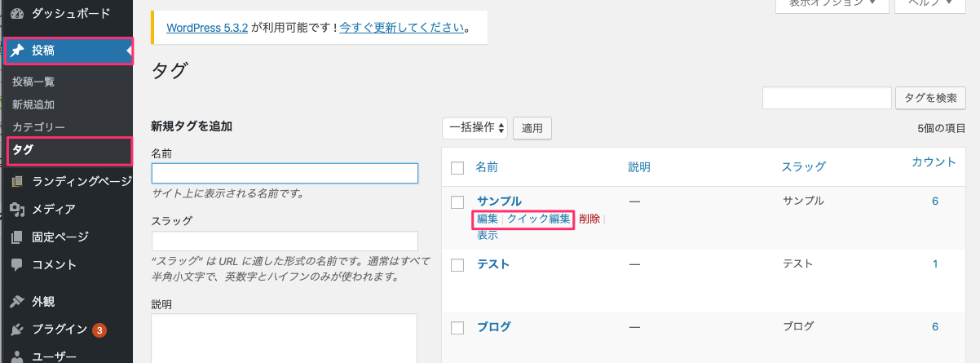Image resolution: width=980 pixels, height=363 pixels.
Task: Click the Posts pushpin icon
Action: pos(17,51)
